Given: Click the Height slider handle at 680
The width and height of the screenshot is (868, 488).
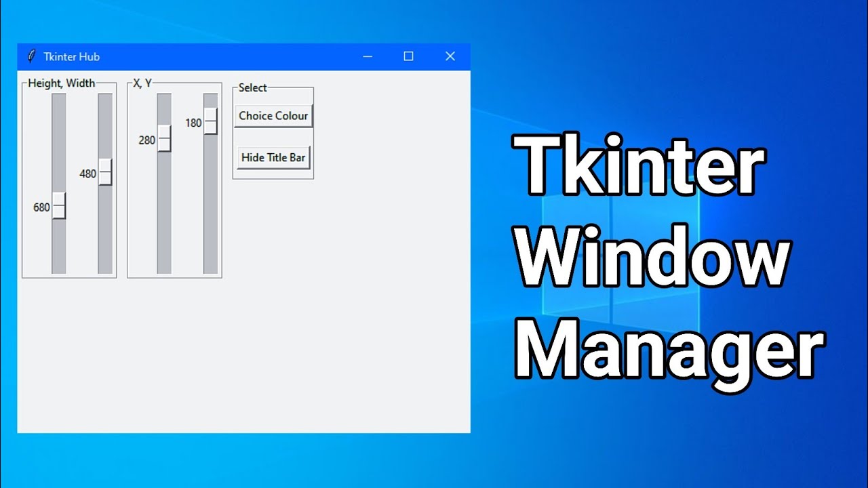Looking at the screenshot, I should [59, 205].
